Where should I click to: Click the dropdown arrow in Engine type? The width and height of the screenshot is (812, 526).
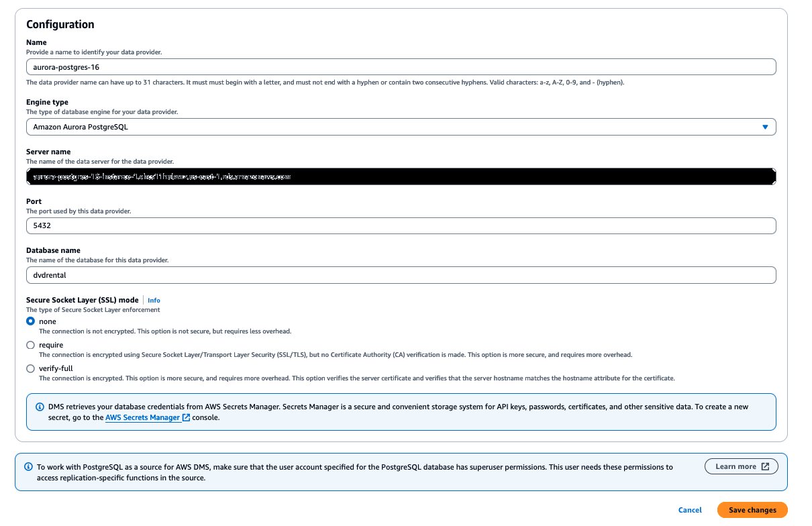click(x=765, y=127)
